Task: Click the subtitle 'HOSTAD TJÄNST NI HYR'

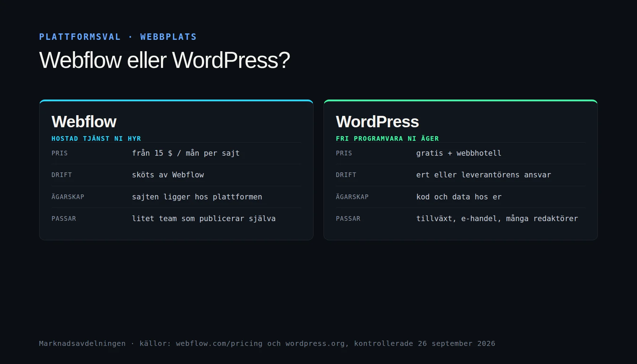Action: click(x=96, y=139)
